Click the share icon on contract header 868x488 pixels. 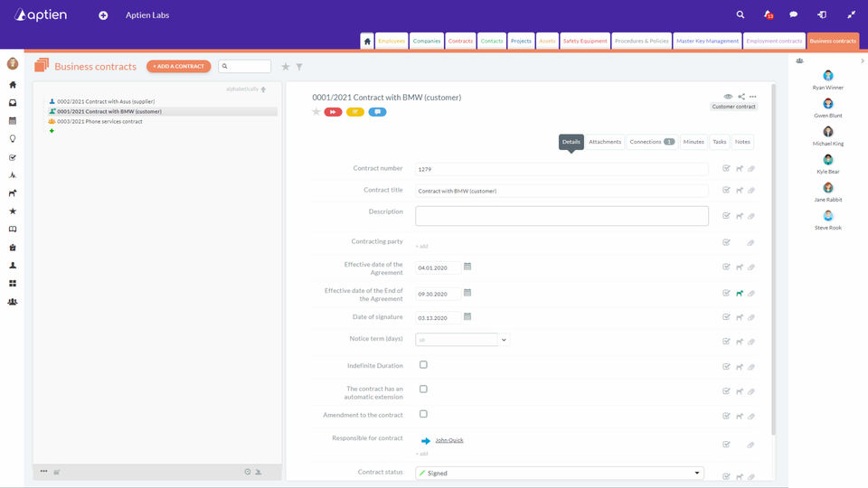tap(741, 97)
